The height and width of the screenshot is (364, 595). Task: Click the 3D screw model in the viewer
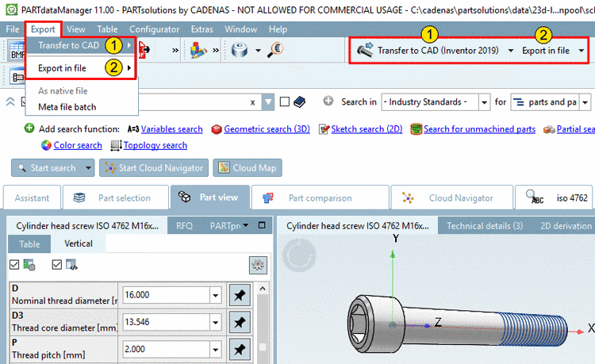pos(457,324)
